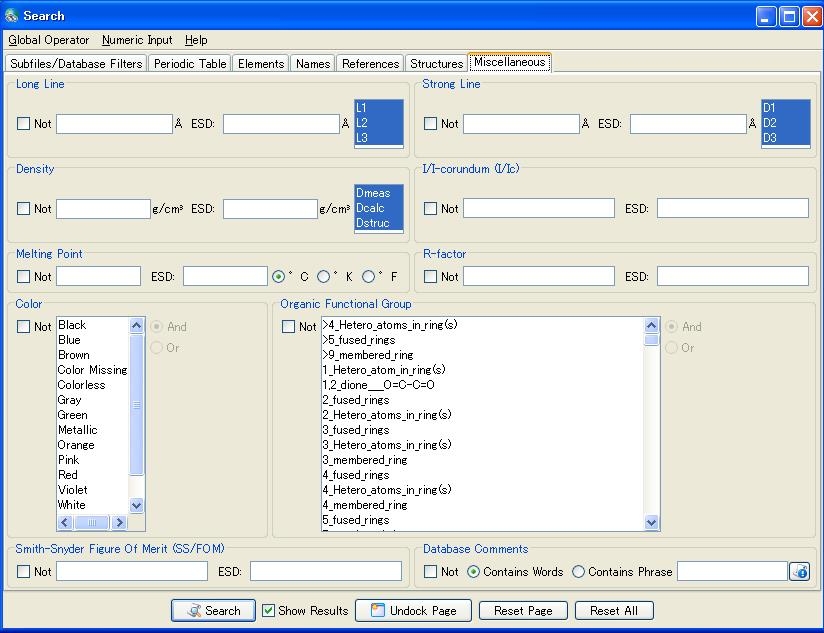Viewport: 824px width, 633px height.
Task: Enable the Not checkbox for Organic Functional Group
Action: [288, 326]
